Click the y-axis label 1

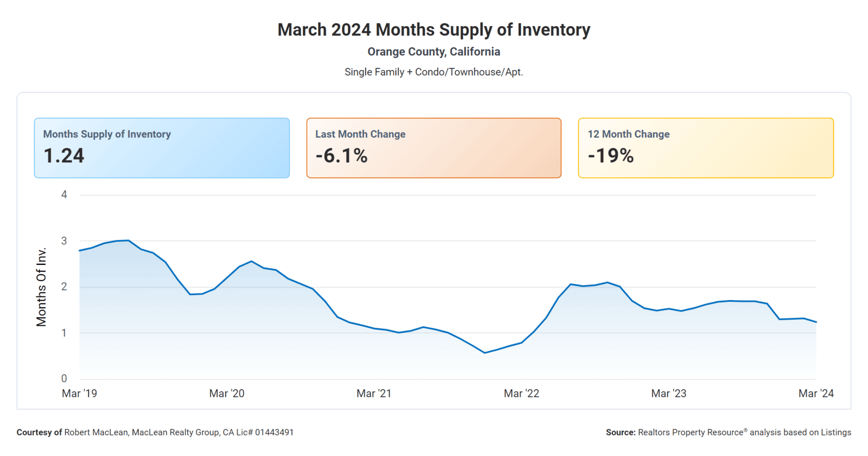(x=64, y=333)
